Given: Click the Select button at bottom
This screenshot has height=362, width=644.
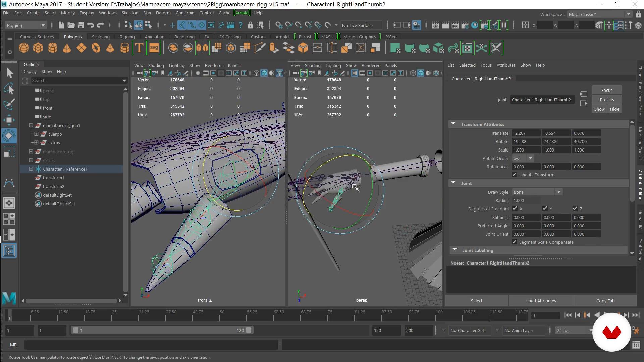Looking at the screenshot, I should [476, 301].
